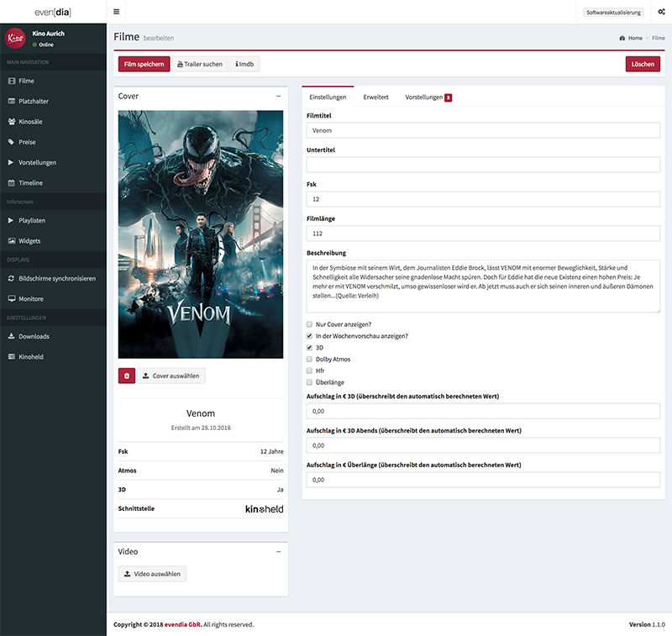
Task: Click inside the Beschreibung text area
Action: 483,286
